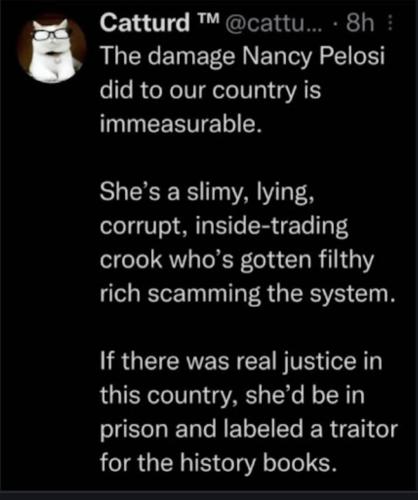418x500 pixels.
Task: Click the word 'prison'
Action: [x=135, y=430]
